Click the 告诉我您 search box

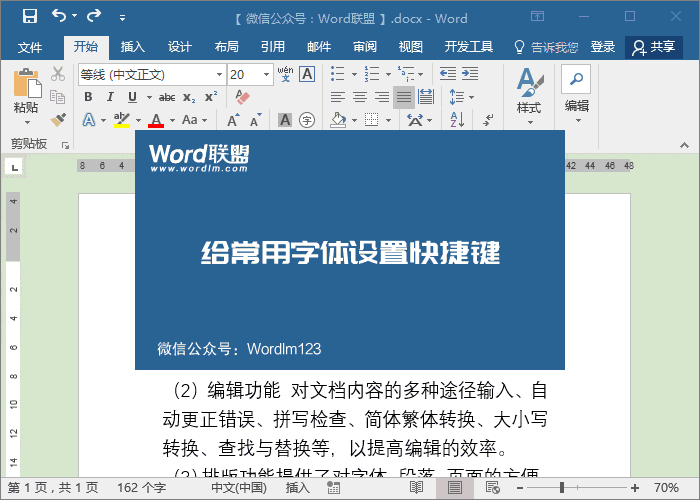546,47
